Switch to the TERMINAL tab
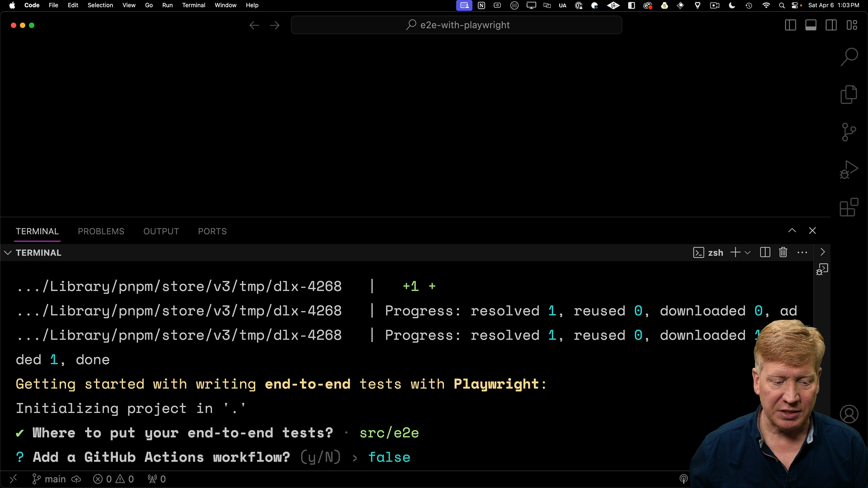Screen dimensions: 868x488 click(37, 231)
